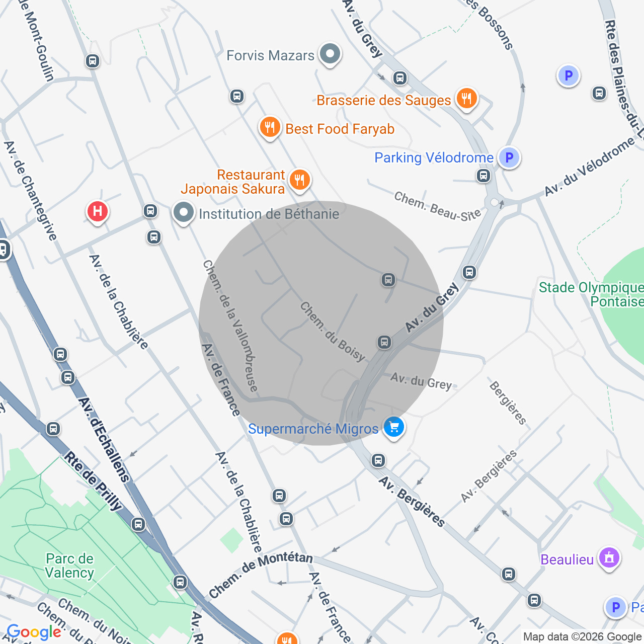
Task: Select the Parking Vélodrome parking icon
Action: pos(509,158)
